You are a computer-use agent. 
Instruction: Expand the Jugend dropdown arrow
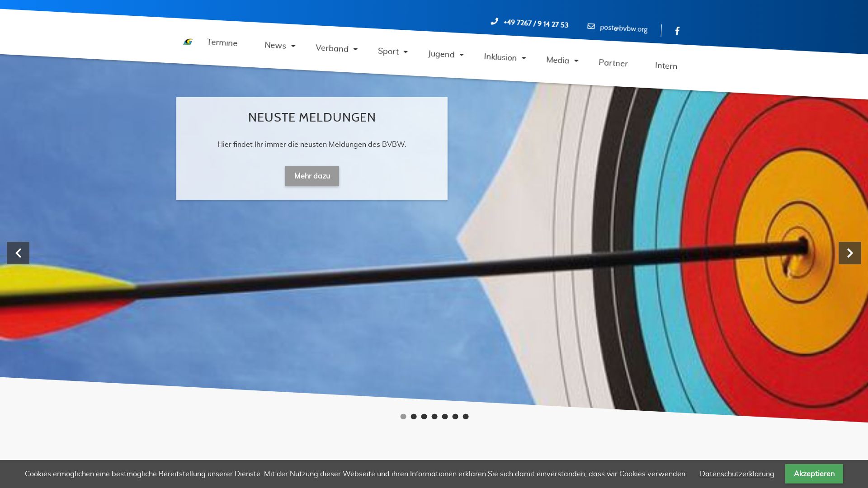[461, 55]
